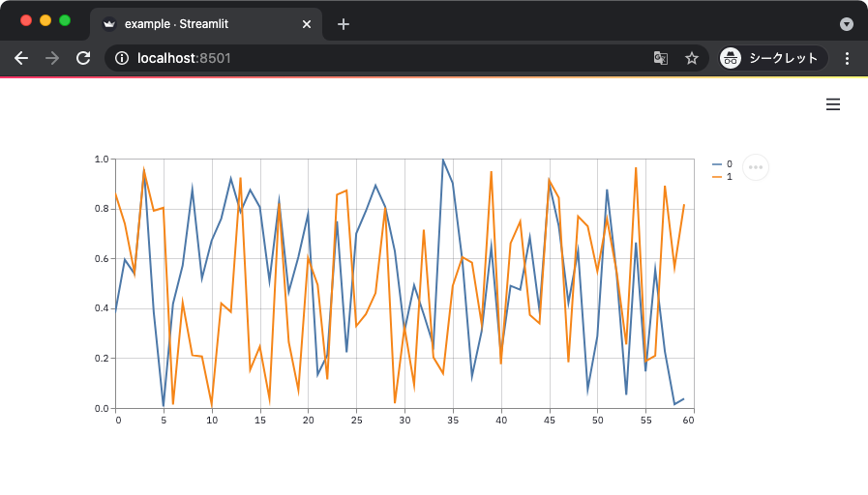Click y-axis label 0.6
This screenshot has width=868, height=495.
[x=102, y=259]
